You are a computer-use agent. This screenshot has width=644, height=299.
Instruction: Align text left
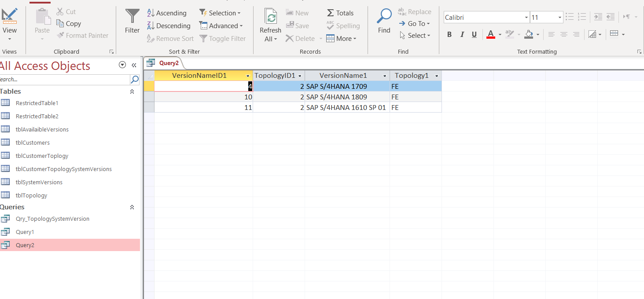click(x=552, y=35)
